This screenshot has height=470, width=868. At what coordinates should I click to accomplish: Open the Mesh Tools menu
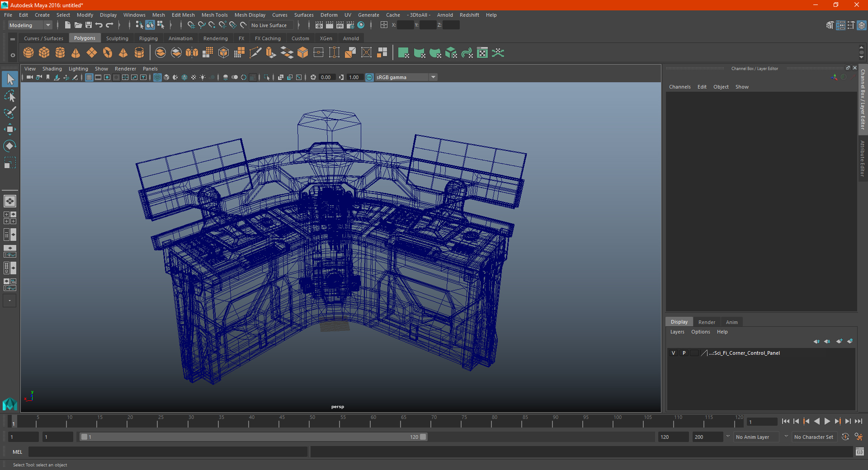214,15
